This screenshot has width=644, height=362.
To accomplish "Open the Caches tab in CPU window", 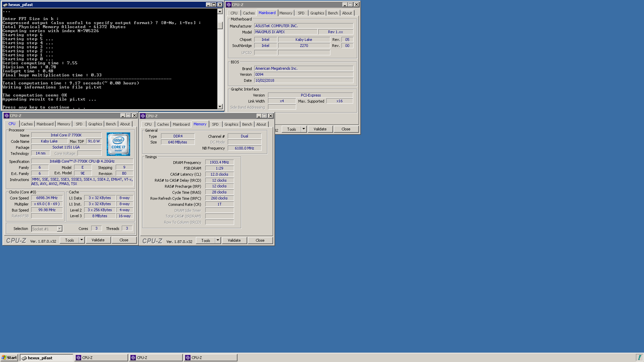I will click(27, 124).
